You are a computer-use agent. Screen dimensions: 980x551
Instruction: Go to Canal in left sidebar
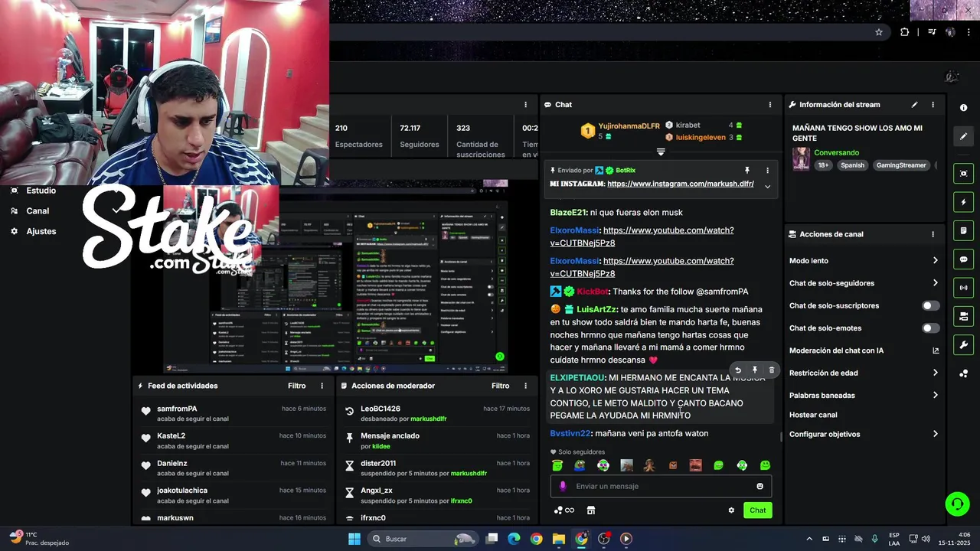(38, 211)
